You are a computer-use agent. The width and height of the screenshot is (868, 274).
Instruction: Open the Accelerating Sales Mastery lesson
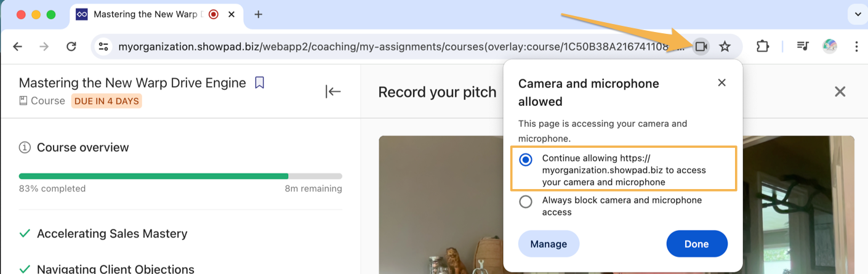[x=112, y=233]
